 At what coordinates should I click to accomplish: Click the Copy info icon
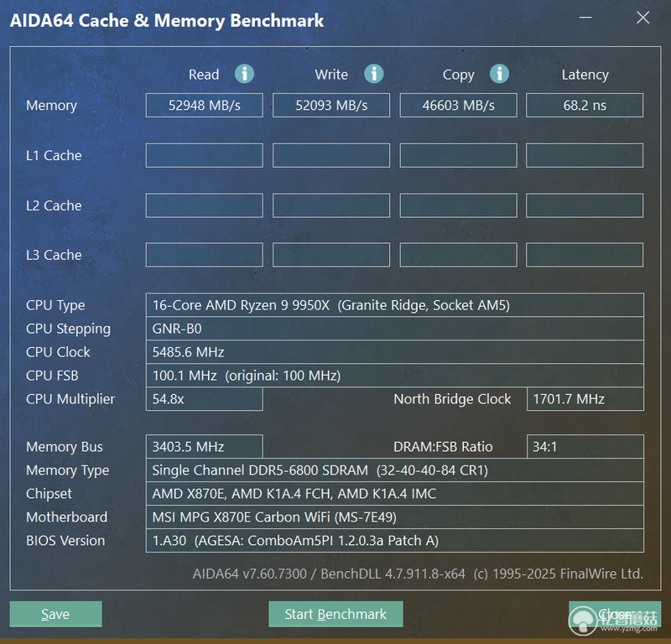499,74
